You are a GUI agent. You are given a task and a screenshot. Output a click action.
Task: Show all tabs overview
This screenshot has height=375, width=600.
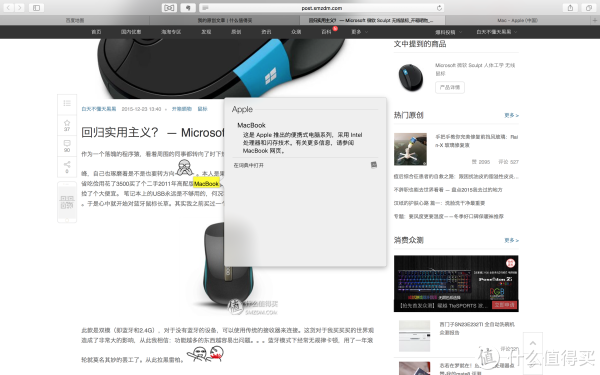tap(588, 8)
